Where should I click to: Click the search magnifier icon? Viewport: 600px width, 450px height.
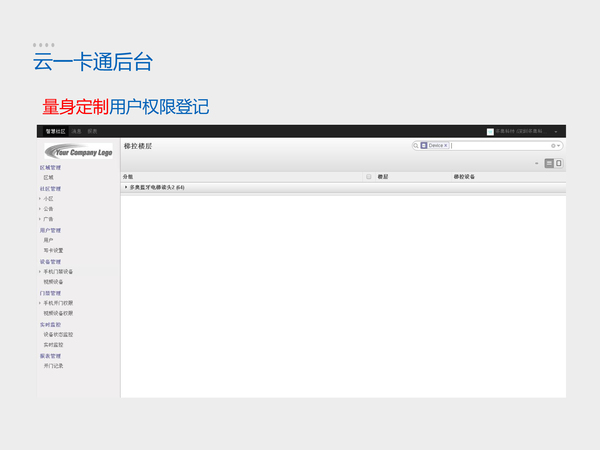coord(416,146)
